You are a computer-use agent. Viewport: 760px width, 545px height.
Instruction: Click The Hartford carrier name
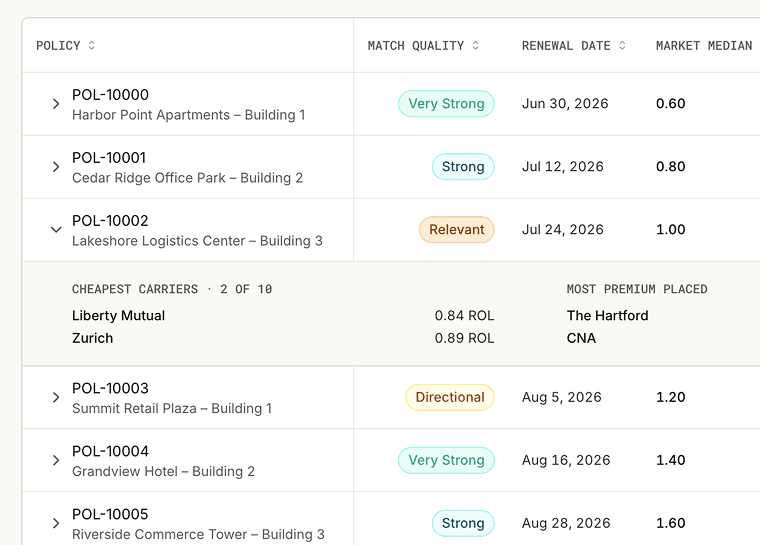[x=608, y=316]
